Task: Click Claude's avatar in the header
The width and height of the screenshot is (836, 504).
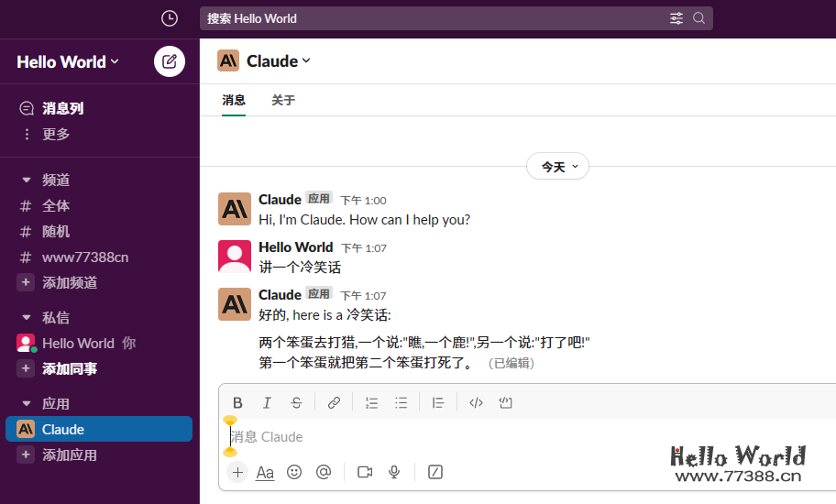Action: pos(228,60)
